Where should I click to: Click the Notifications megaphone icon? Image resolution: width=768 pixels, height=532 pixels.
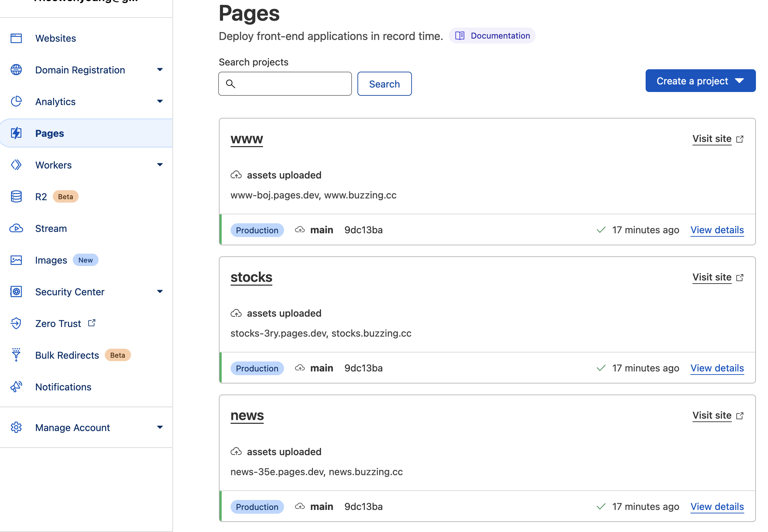[16, 387]
